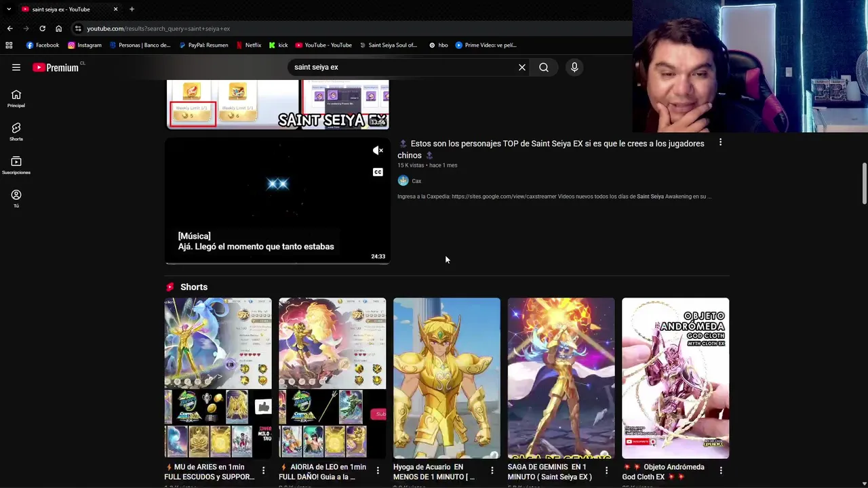Go back with browser back arrow
Screen dimensions: 868x488
(9, 28)
